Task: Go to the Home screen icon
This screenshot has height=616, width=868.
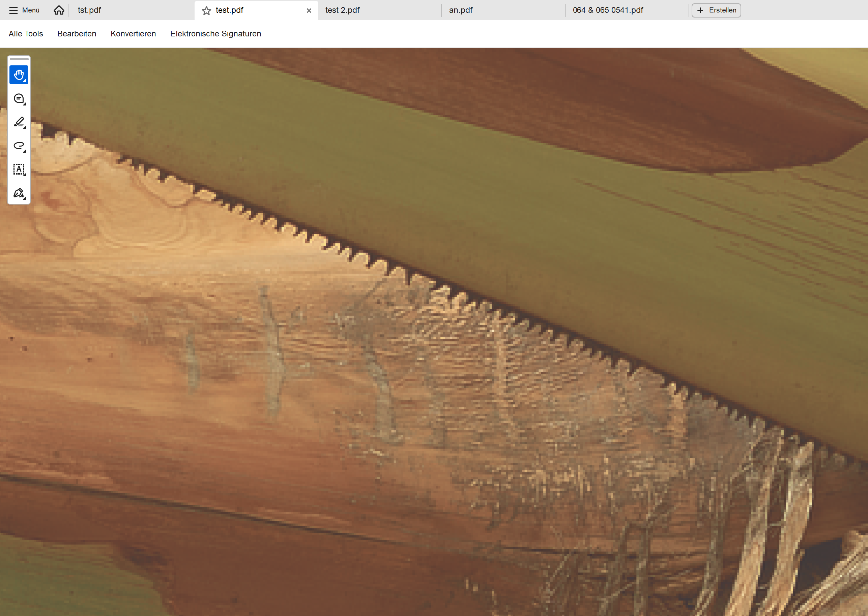Action: coord(59,10)
